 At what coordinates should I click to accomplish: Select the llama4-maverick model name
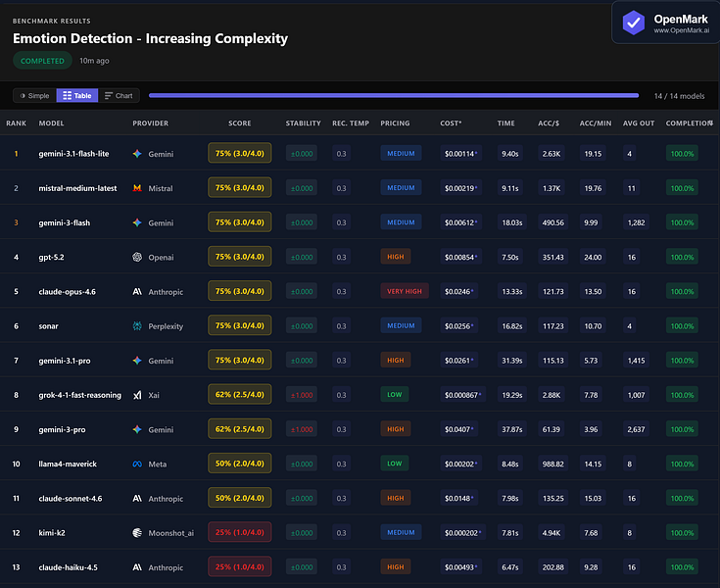68,464
